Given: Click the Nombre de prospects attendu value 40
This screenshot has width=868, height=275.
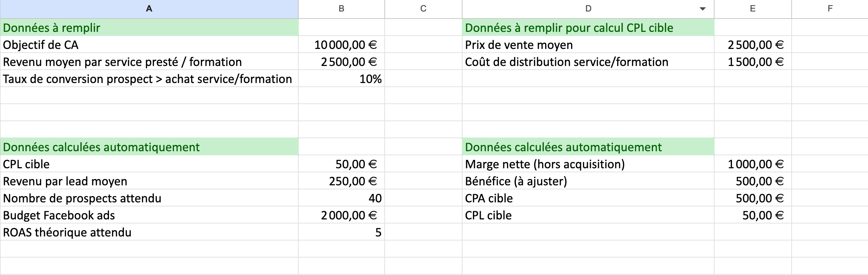Looking at the screenshot, I should pos(341,198).
